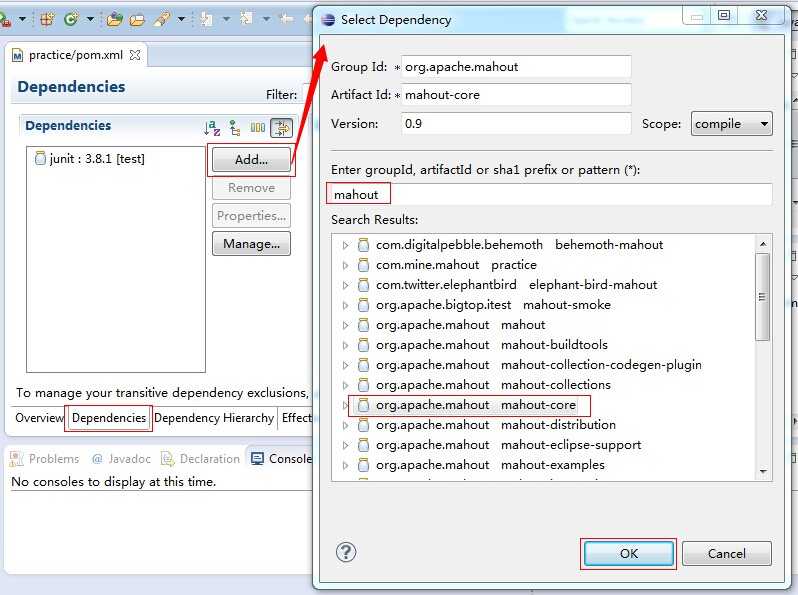Select the practice/pom.xml editor tab
798x595 pixels.
[x=75, y=55]
